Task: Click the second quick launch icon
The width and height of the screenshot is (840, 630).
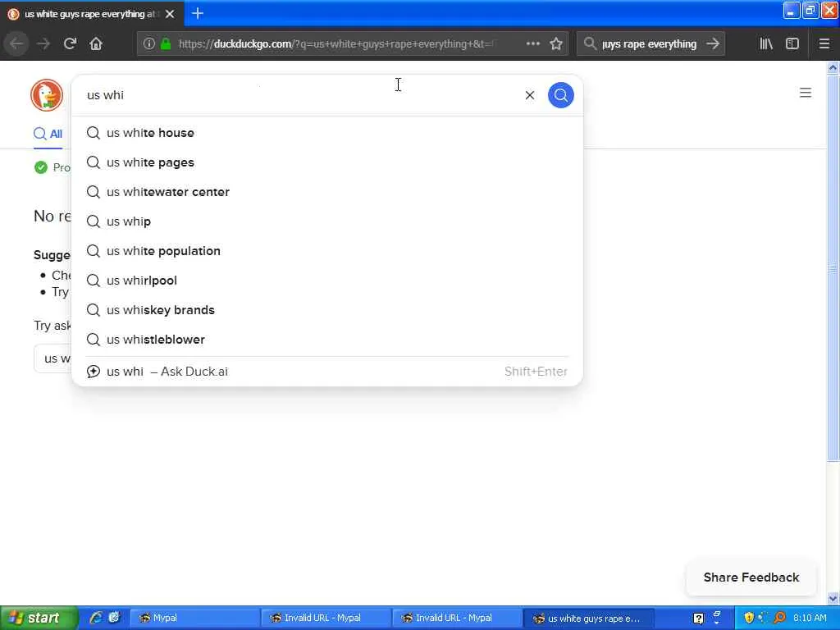Action: coord(114,618)
